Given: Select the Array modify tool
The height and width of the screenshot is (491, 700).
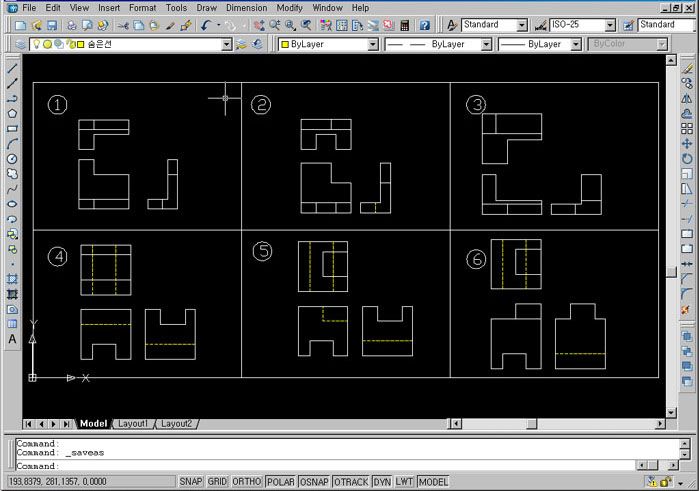Looking at the screenshot, I should tap(687, 129).
